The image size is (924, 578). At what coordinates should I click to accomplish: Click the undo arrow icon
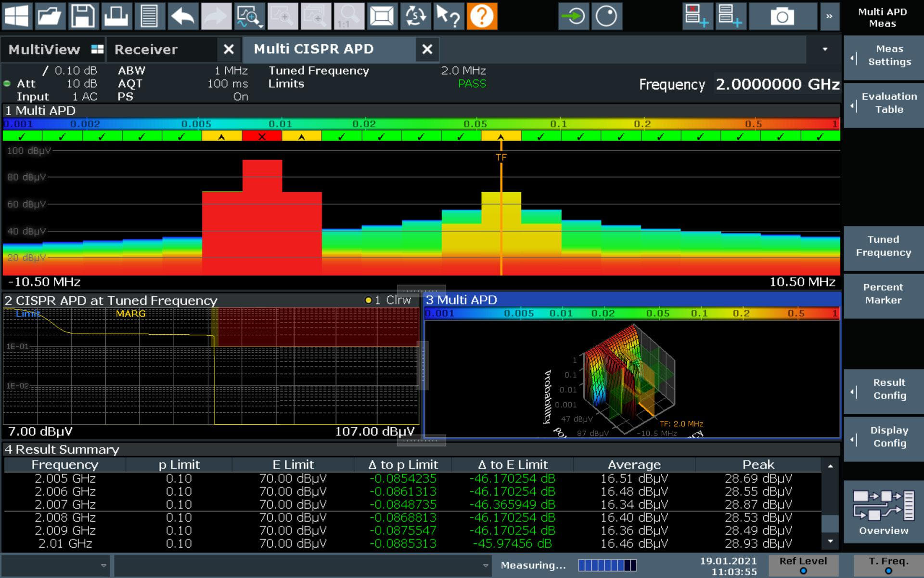(x=182, y=16)
